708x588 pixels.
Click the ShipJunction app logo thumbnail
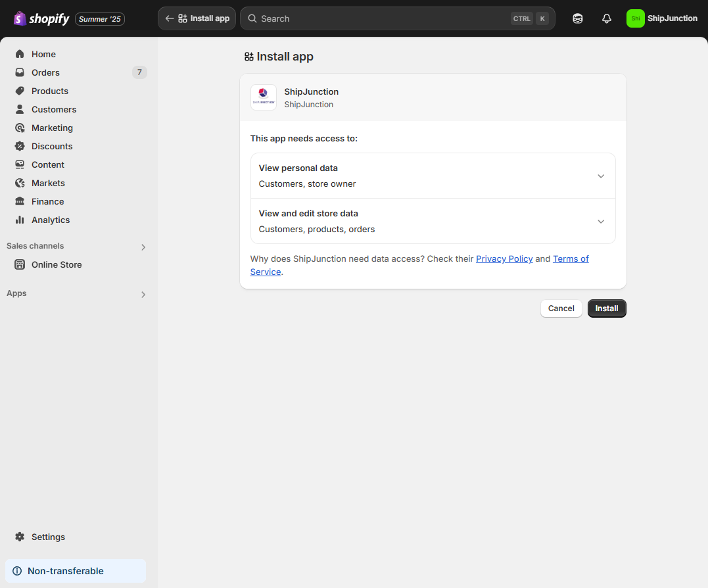[264, 97]
